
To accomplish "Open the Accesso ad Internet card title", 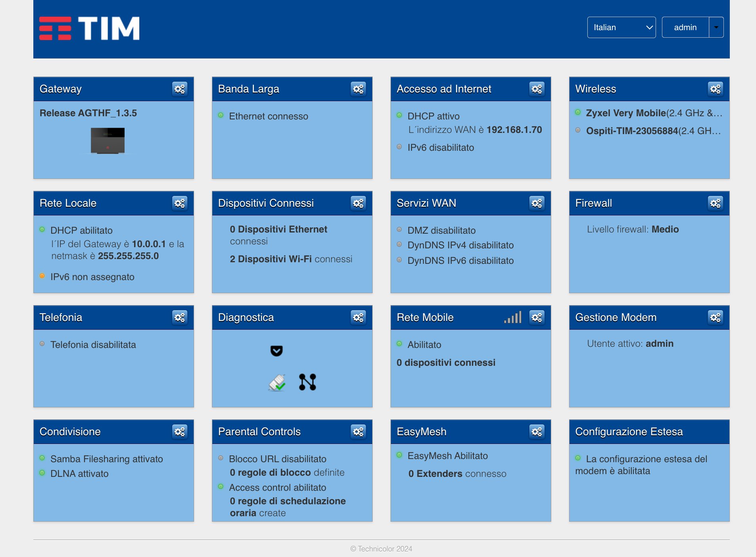I will point(444,89).
